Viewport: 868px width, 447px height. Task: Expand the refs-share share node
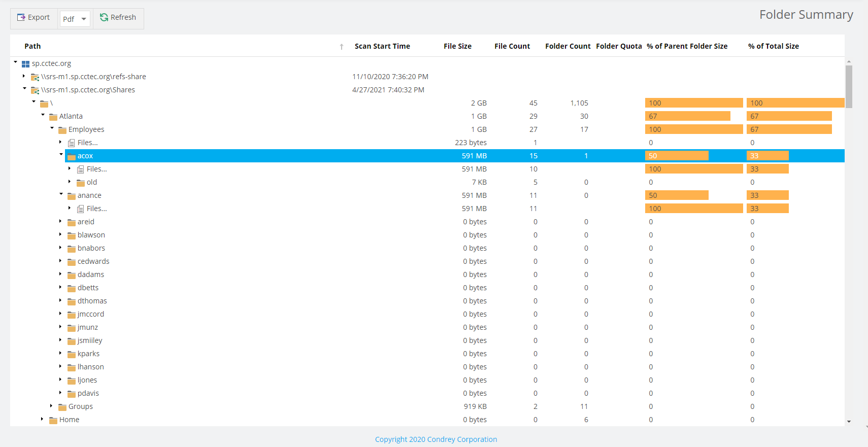tap(24, 76)
